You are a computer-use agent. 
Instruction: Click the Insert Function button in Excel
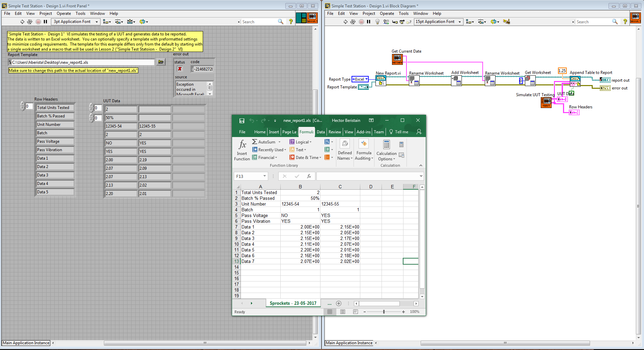[242, 150]
